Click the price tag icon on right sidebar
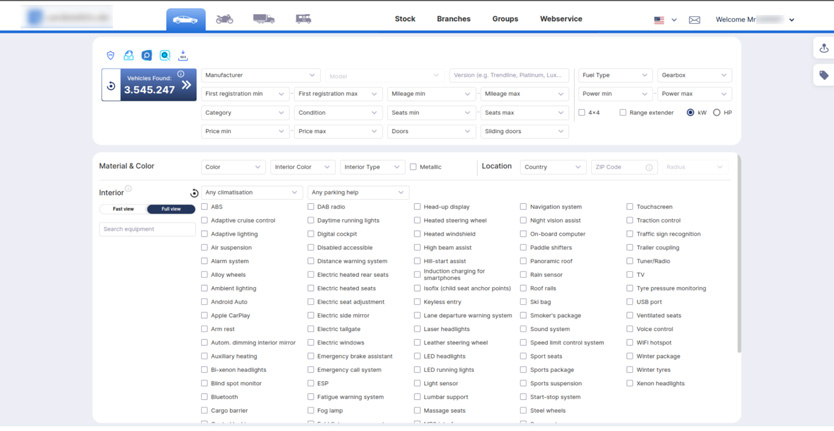The image size is (834, 431). coord(823,75)
